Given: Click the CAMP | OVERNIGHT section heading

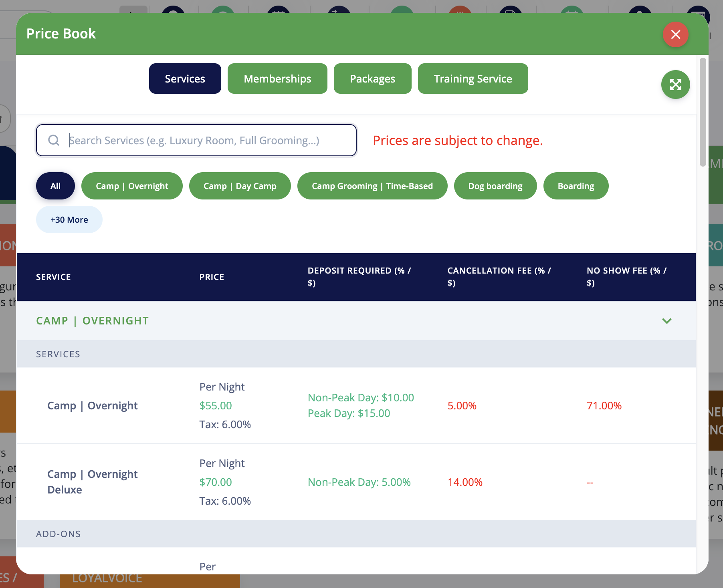Looking at the screenshot, I should point(92,321).
